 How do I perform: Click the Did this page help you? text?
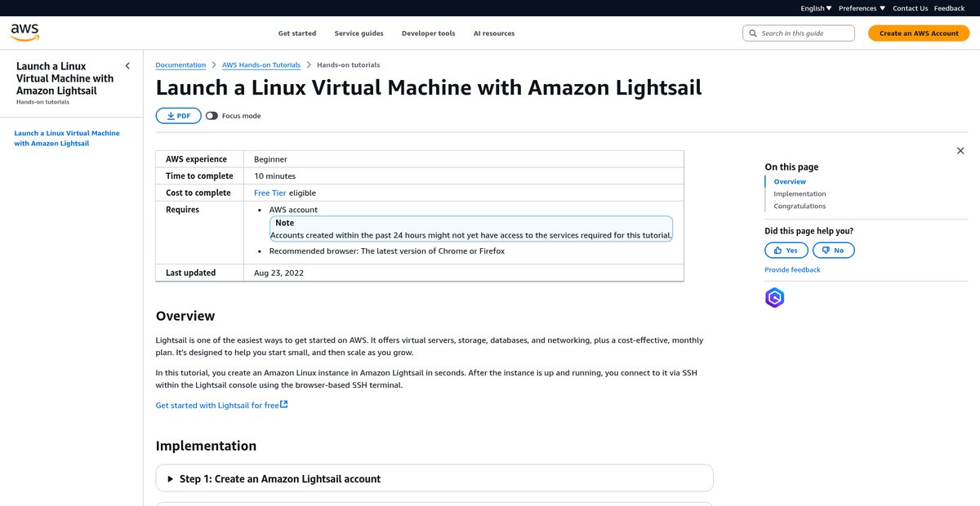pyautogui.click(x=809, y=231)
